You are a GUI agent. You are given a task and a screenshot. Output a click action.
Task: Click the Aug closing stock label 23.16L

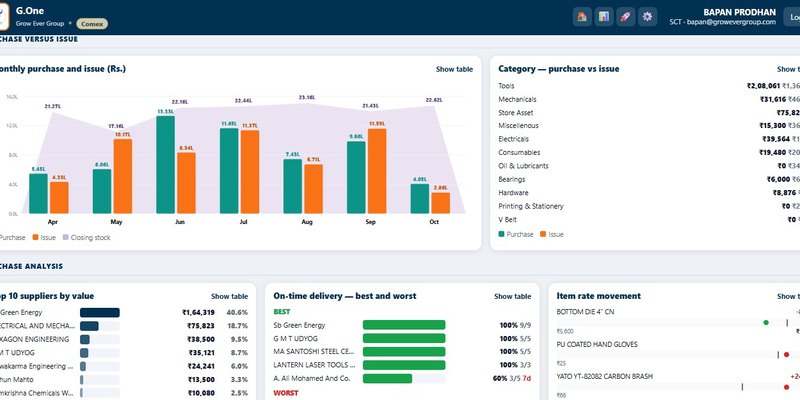307,97
